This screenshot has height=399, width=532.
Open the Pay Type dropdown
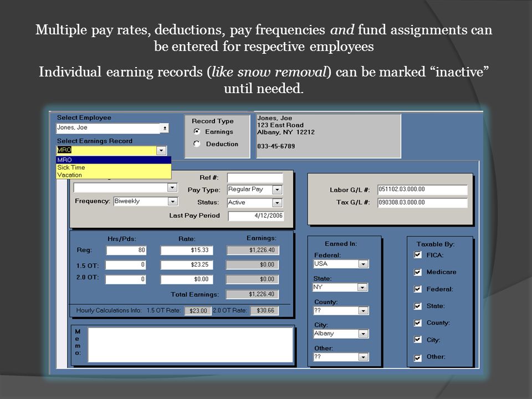277,190
